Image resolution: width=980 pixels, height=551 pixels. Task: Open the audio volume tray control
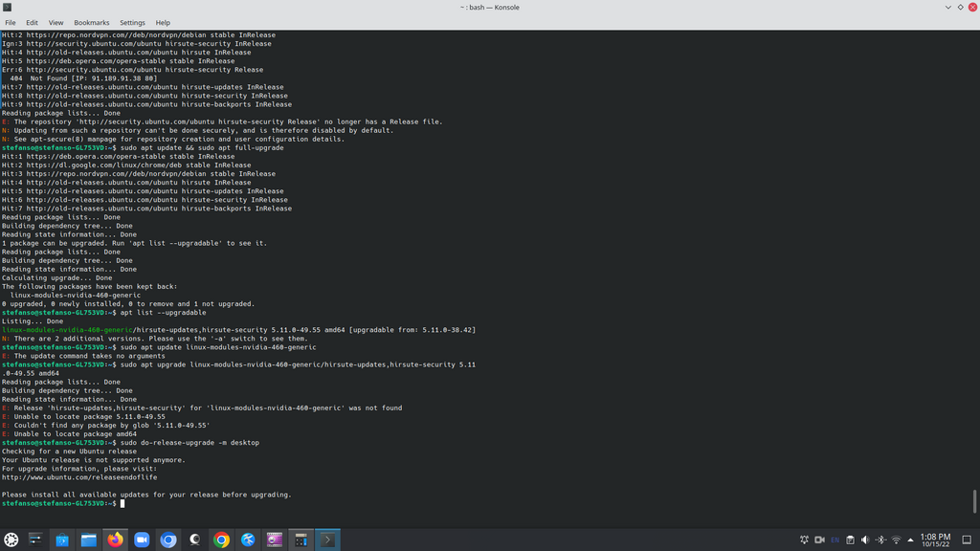(865, 540)
